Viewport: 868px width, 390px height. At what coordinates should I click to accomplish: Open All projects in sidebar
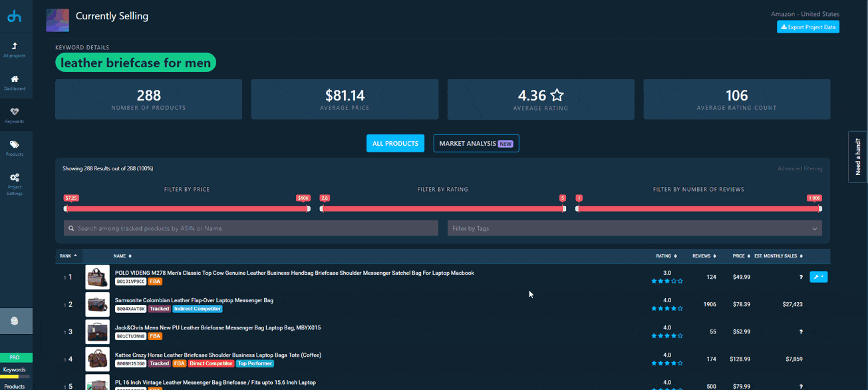(15, 50)
